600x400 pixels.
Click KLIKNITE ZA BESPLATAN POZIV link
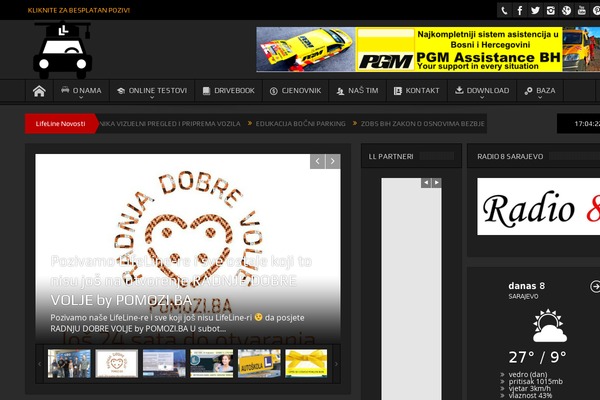point(79,10)
